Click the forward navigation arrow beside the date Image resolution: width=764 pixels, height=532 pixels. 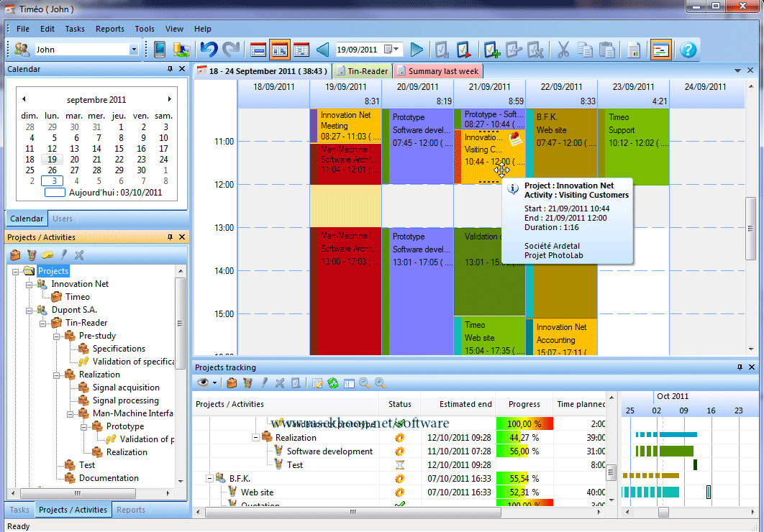[x=417, y=49]
